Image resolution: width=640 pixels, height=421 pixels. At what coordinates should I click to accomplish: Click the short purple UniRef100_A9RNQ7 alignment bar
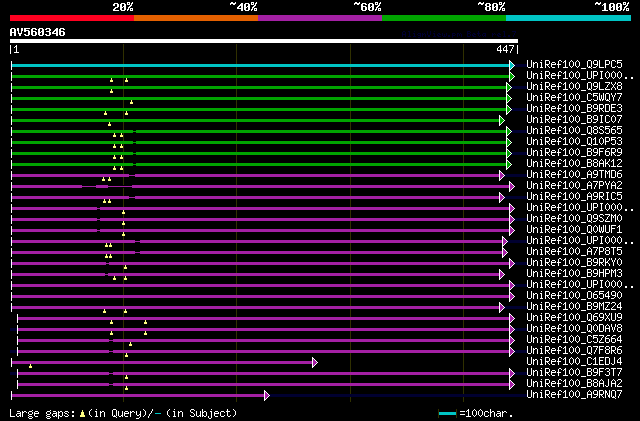click(x=138, y=395)
